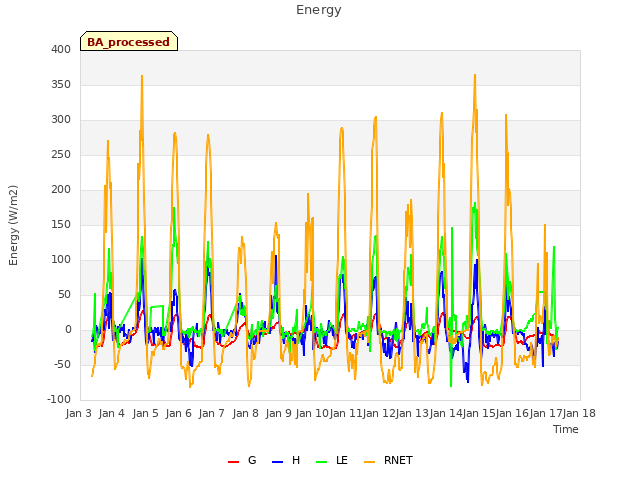This screenshot has height=480, width=640.
Task: Toggle the LE series legend entry
Action: click(332, 460)
